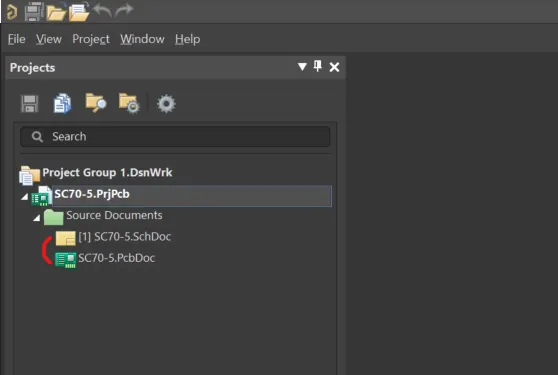Open the Help menu

pos(188,39)
